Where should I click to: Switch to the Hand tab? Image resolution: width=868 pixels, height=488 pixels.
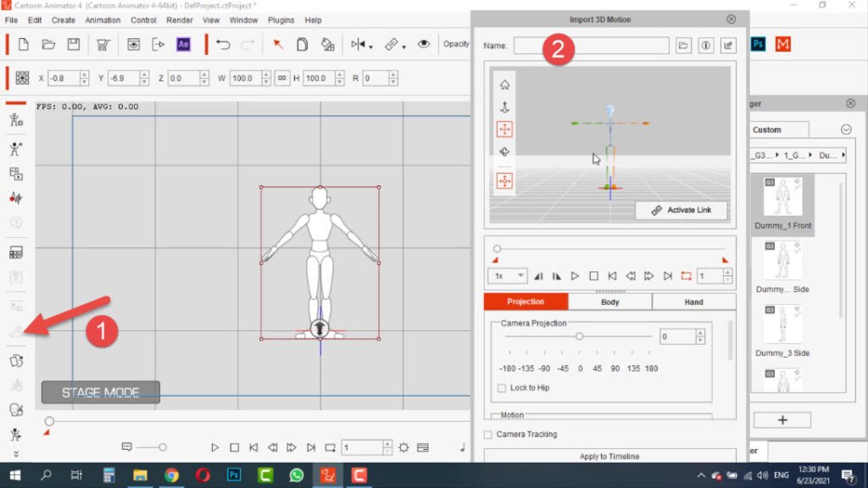point(693,302)
